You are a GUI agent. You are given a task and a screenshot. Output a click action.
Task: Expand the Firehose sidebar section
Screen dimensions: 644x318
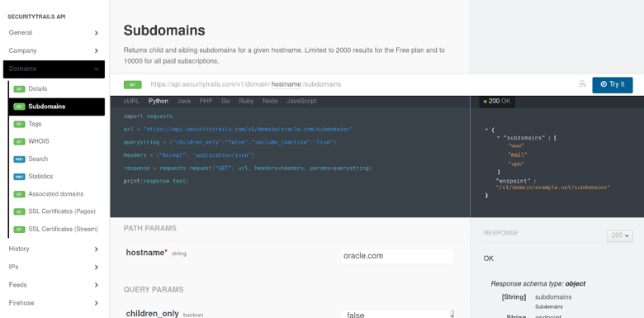pos(54,303)
